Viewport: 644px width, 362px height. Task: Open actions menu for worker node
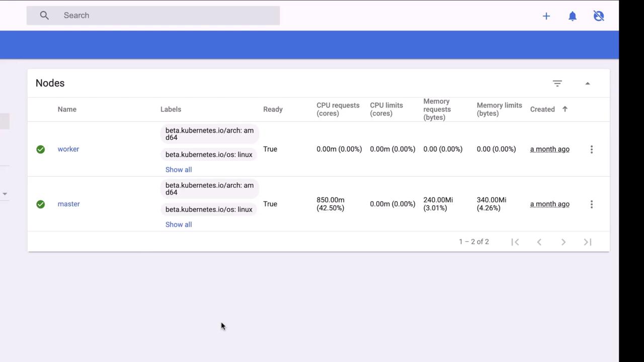coord(591,149)
